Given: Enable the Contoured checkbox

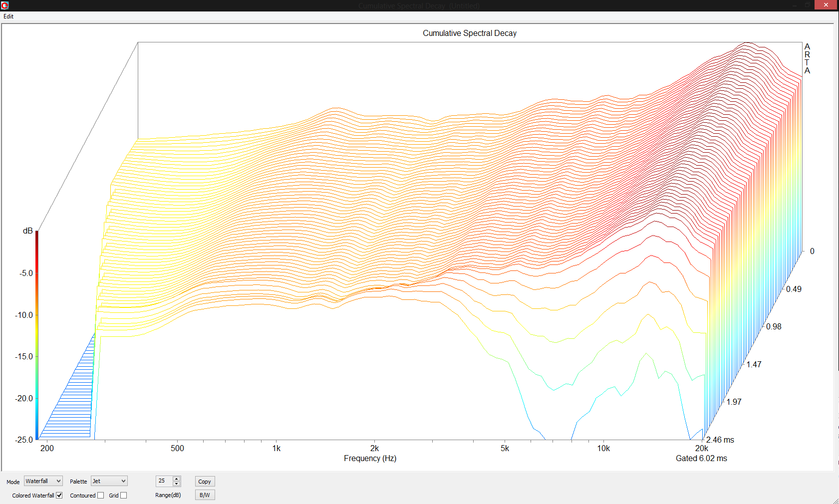Looking at the screenshot, I should 101,496.
